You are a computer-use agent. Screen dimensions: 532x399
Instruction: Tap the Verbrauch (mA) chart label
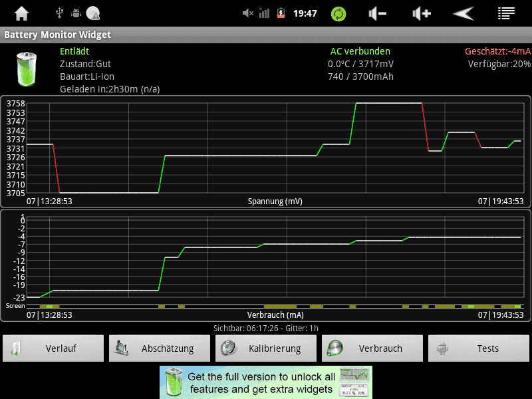coord(275,315)
